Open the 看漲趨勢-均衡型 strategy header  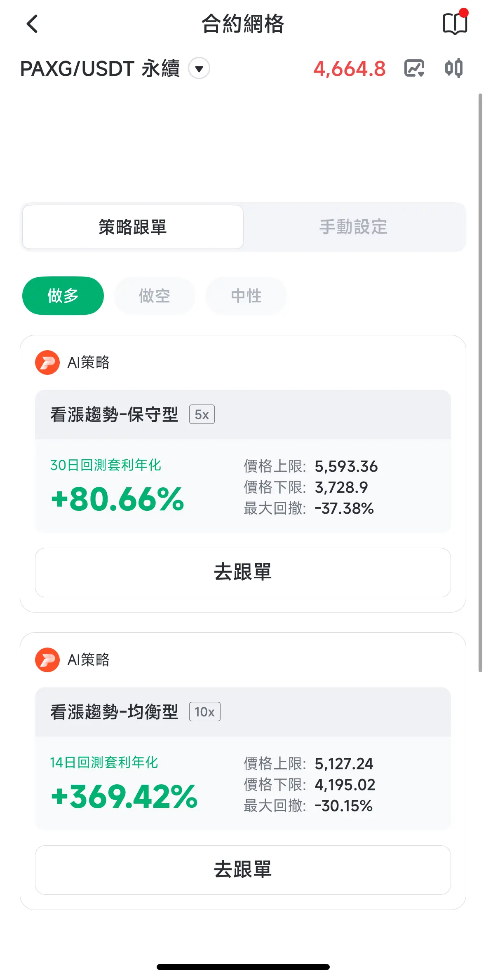[x=114, y=712]
